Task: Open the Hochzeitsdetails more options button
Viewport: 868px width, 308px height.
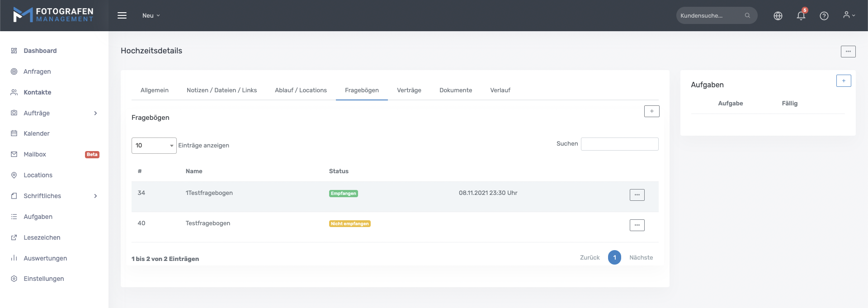Action: (848, 52)
